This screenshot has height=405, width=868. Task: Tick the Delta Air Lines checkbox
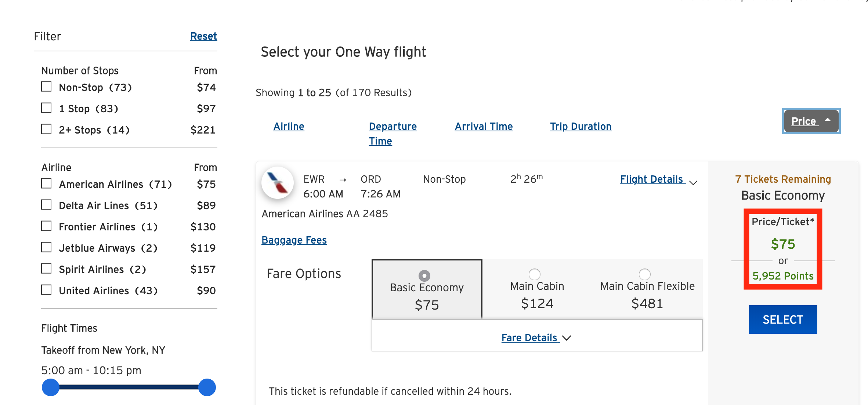point(46,205)
